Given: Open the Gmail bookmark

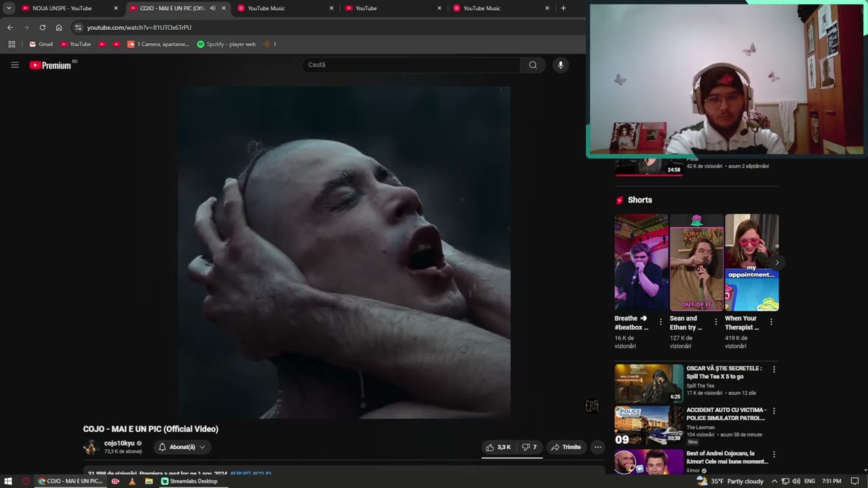Looking at the screenshot, I should [41, 44].
